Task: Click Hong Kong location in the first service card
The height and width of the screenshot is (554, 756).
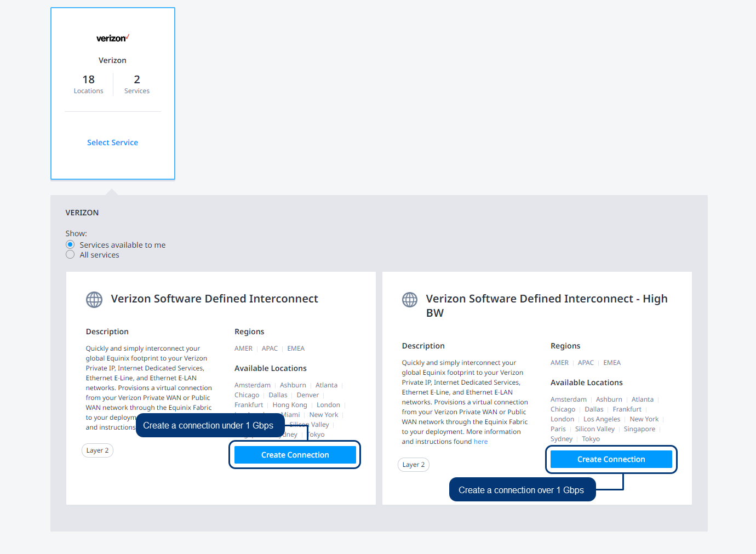Action: point(290,405)
